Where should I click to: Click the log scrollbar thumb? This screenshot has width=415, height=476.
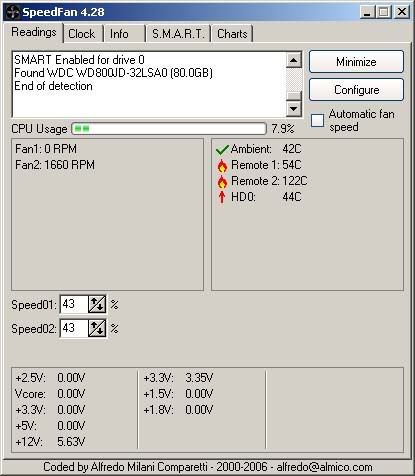(x=294, y=96)
